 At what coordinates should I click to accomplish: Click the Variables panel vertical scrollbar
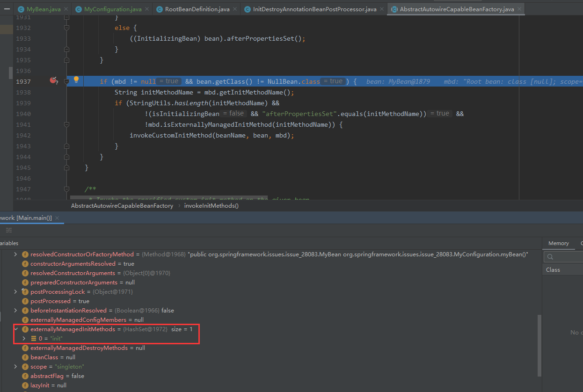click(539, 345)
